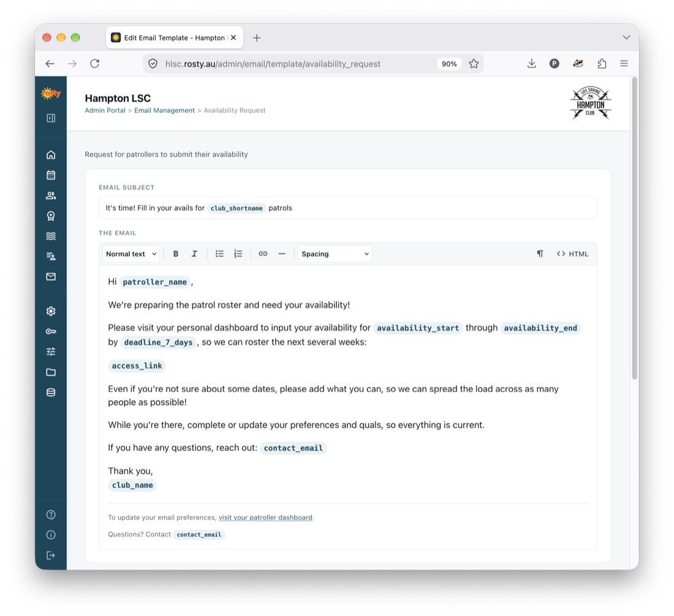674x616 pixels.
Task: Open the help question mark icon
Action: point(51,514)
